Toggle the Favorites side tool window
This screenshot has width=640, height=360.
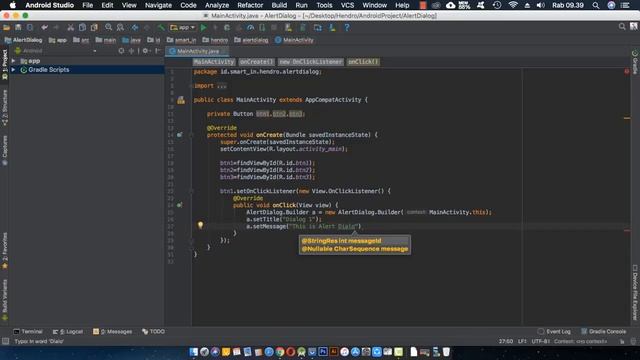pos(4,251)
